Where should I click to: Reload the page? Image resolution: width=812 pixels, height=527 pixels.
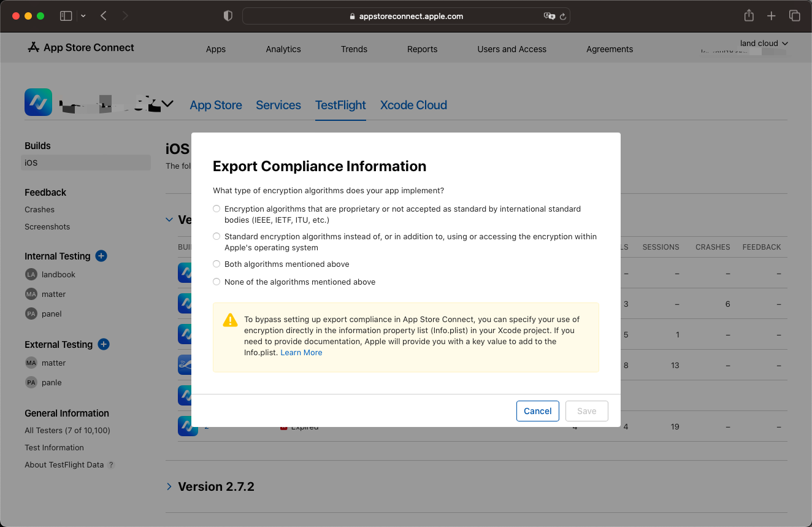tap(562, 17)
